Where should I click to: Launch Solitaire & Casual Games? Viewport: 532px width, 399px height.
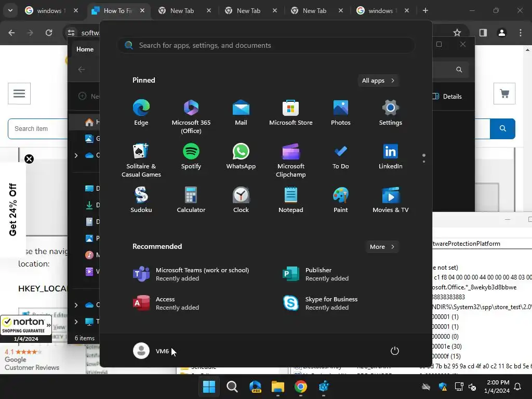[141, 160]
